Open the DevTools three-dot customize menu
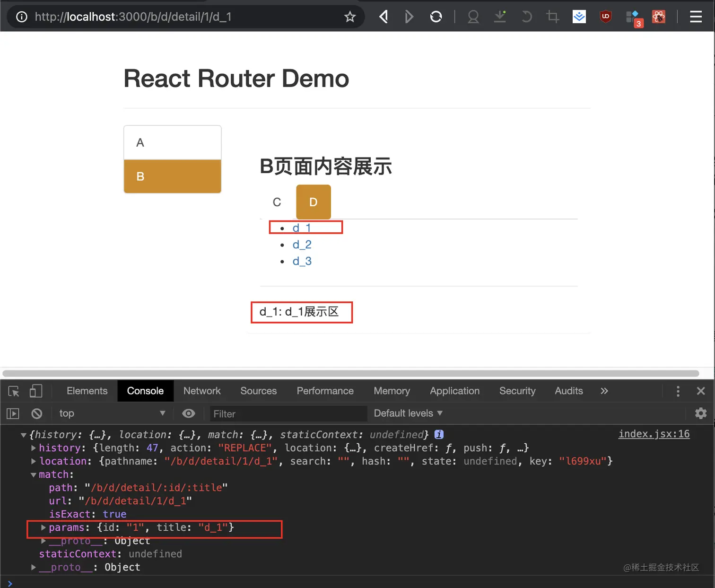715x588 pixels. [x=678, y=391]
